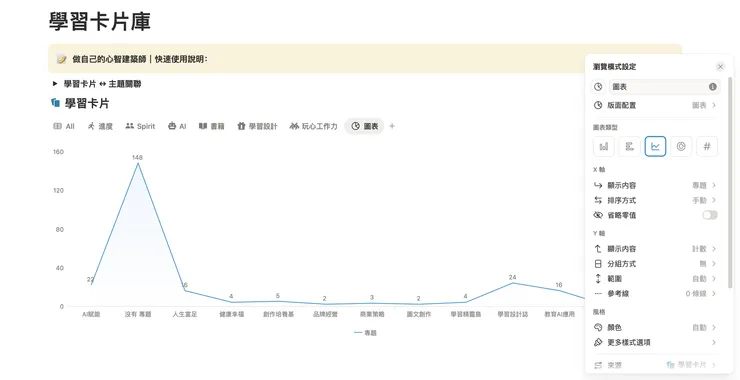The image size is (740, 380).
Task: Click the 沒有 專題 x-axis label
Action: pos(138,314)
